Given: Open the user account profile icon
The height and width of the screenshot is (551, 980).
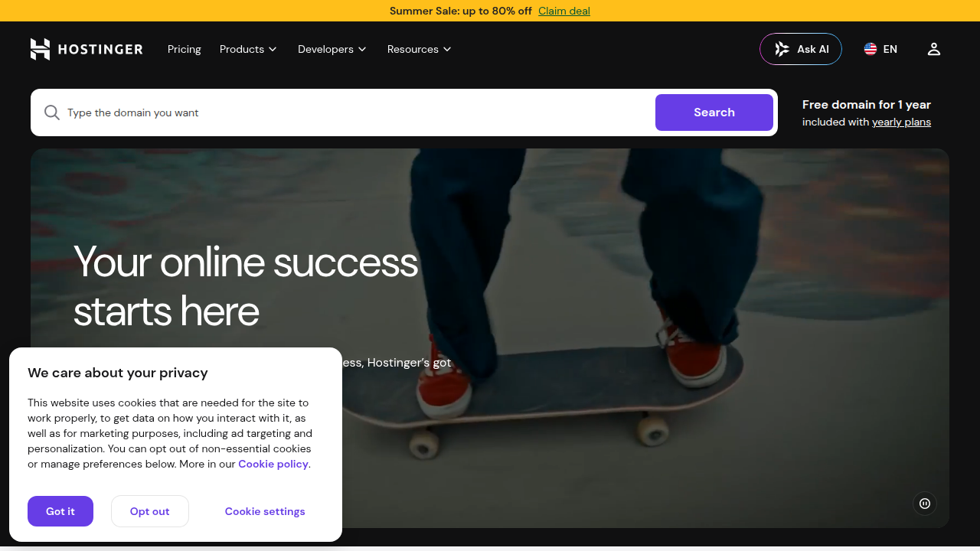Looking at the screenshot, I should tap(933, 49).
